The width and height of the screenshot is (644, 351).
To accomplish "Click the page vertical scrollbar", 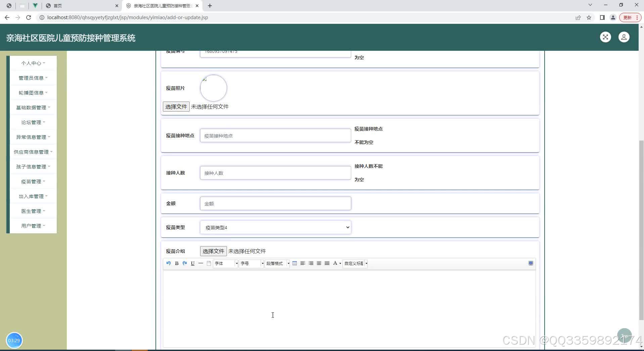I will pos(641,230).
